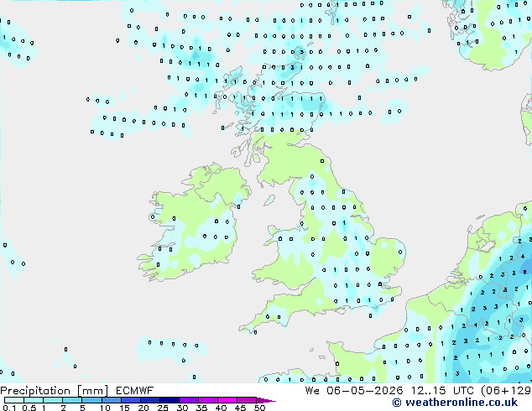Pick the 35–40 mm legend color swatch
Viewport: 532px width, 411px height.
click(208, 400)
